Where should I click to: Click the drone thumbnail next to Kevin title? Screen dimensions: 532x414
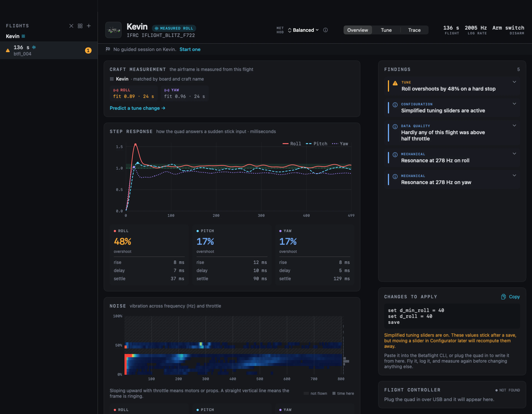tap(113, 30)
